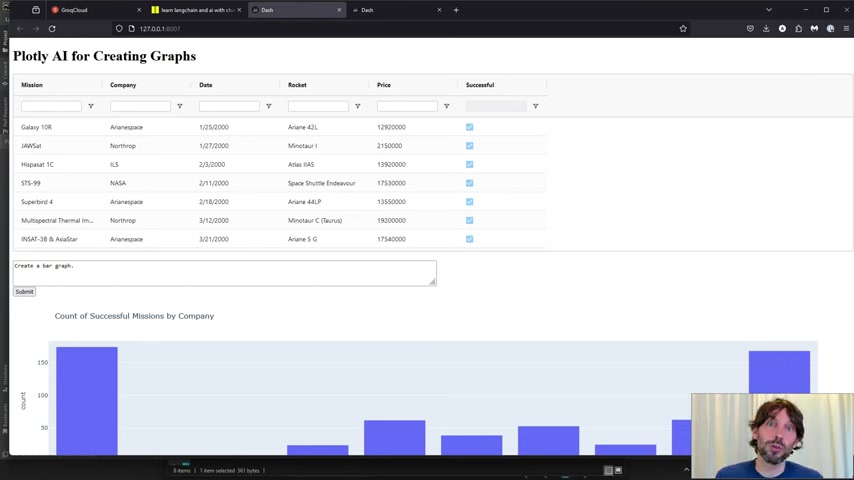Screen dimensions: 854x480
Task: Select the 2150000 price cell
Action: tap(389, 146)
